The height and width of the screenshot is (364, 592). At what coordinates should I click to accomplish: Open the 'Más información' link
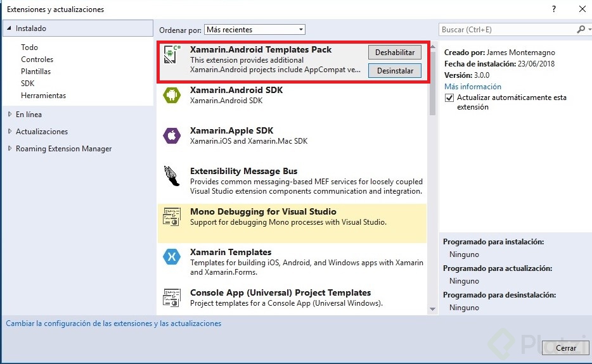click(x=472, y=87)
